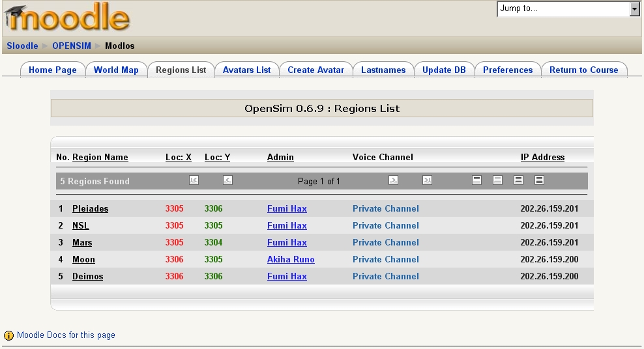Select the second rows-per-page icon
The width and height of the screenshot is (644, 349).
pos(497,180)
